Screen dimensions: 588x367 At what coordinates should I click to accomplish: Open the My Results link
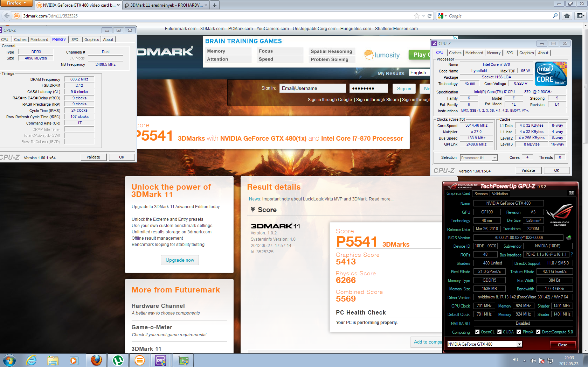click(391, 73)
